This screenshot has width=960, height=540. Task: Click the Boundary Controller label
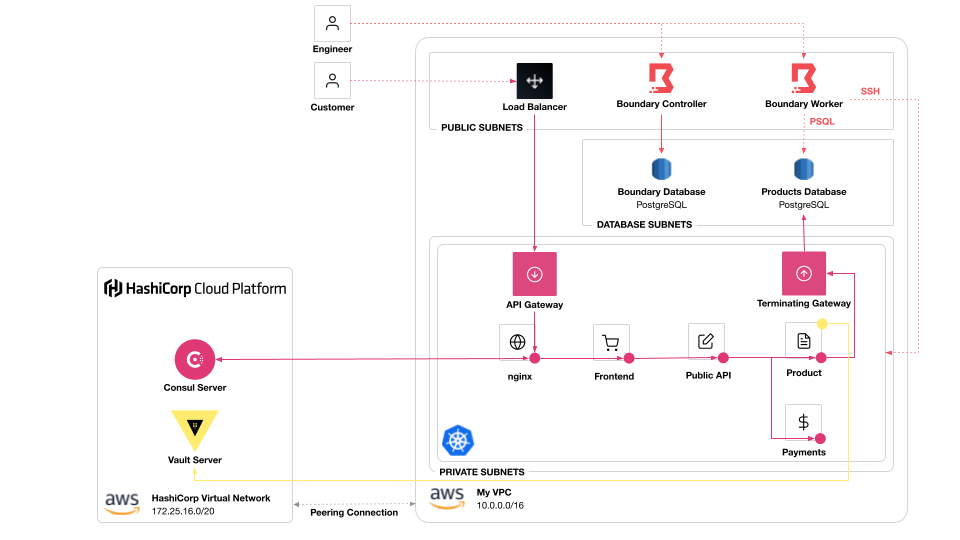coord(661,104)
